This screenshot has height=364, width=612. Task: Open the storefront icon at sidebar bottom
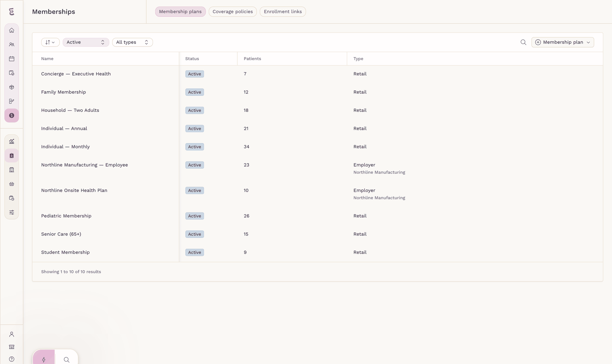click(x=12, y=347)
